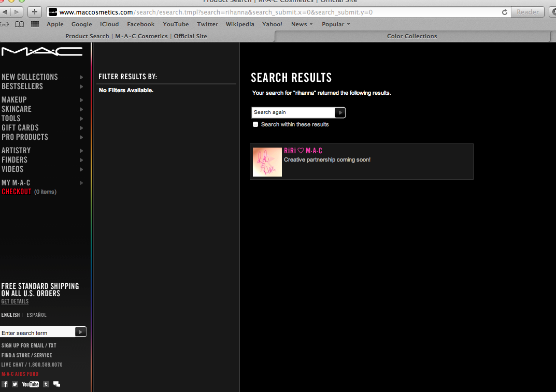The height and width of the screenshot is (392, 556).
Task: Click the RiRi M·A·C result thumbnail
Action: click(x=267, y=162)
